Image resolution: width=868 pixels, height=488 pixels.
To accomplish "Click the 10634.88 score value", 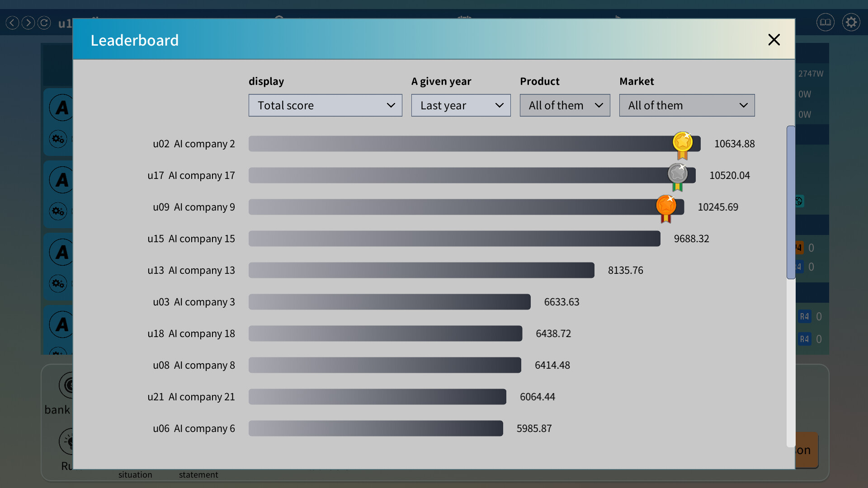I will click(734, 144).
